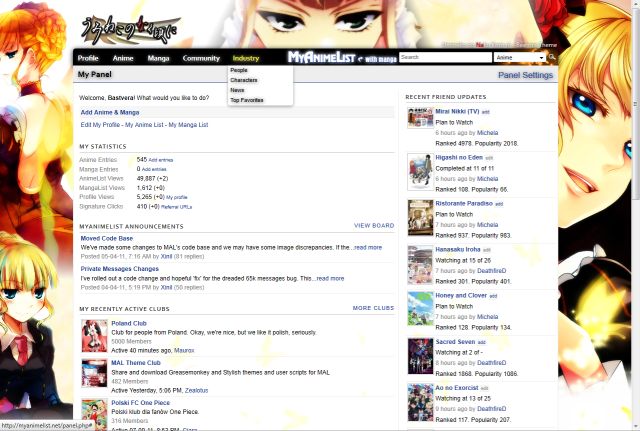Open Referral URLs link

click(x=176, y=207)
